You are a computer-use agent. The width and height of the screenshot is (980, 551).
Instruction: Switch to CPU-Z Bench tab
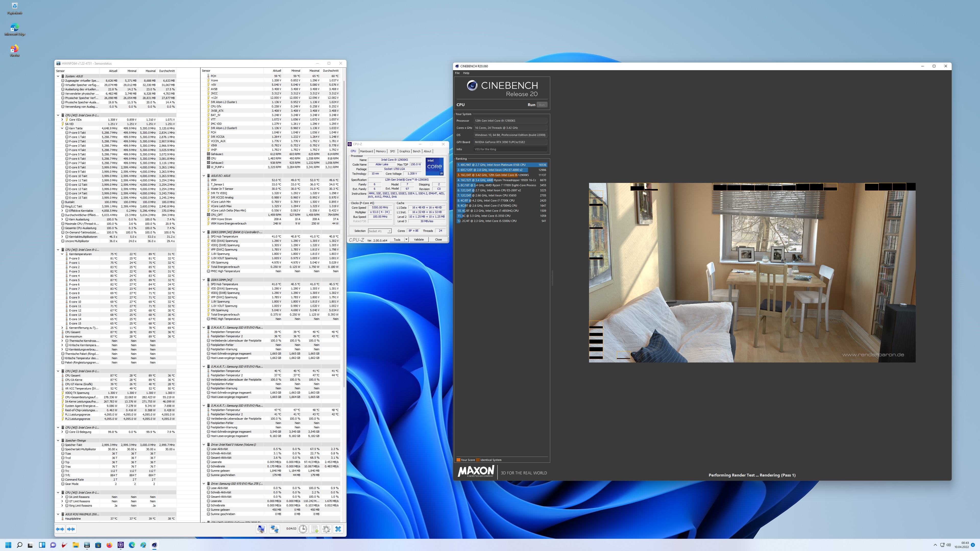(416, 151)
